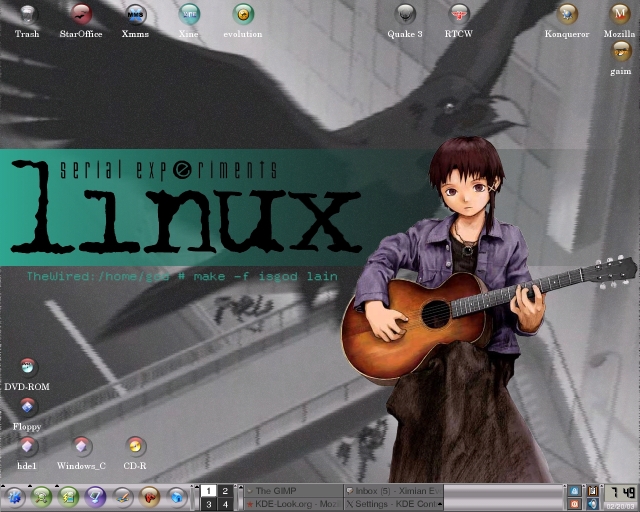Click the 02/20/03 date display

click(x=620, y=506)
